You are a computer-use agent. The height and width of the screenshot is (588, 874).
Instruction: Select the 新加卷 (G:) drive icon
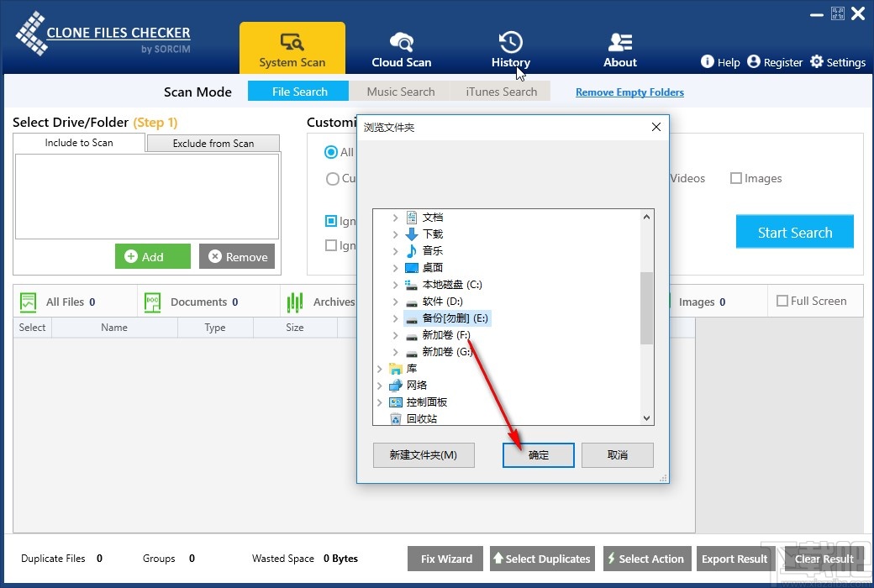411,353
